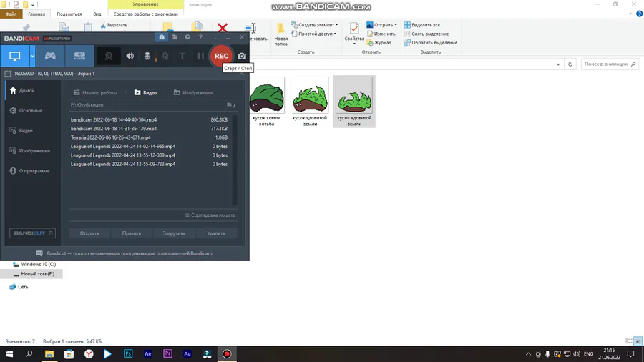Open Bandicam help question mark
Image resolution: width=644 pixels, height=362 pixels.
pyautogui.click(x=200, y=37)
